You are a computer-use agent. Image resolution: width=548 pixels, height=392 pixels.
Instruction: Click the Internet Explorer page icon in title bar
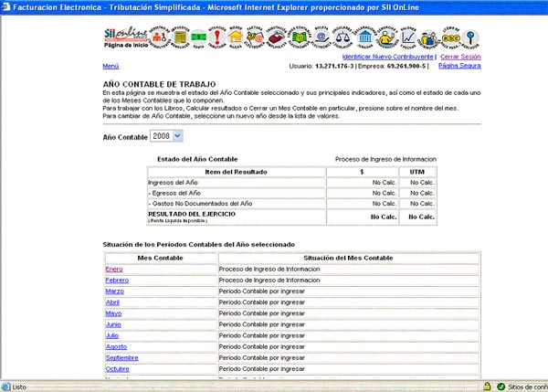tap(6, 7)
